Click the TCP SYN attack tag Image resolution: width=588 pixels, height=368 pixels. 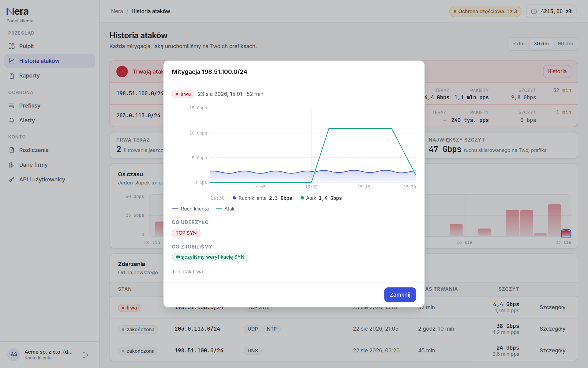pyautogui.click(x=186, y=233)
